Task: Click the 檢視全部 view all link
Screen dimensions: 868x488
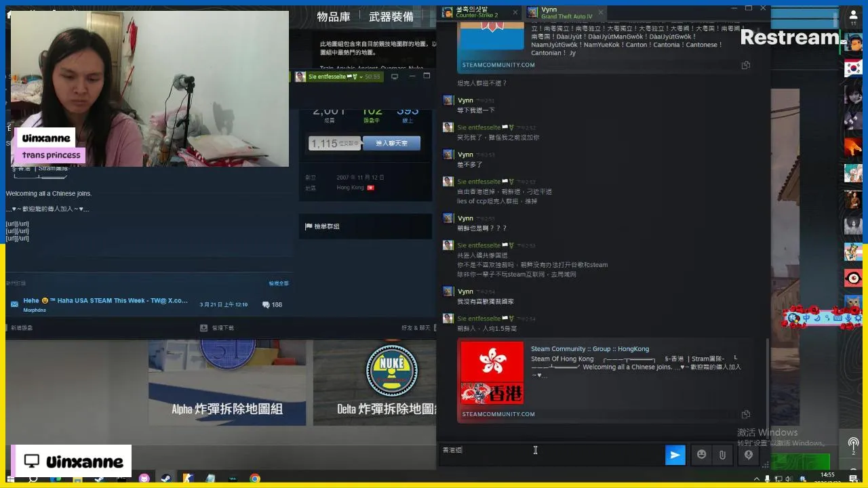Action: [x=279, y=283]
